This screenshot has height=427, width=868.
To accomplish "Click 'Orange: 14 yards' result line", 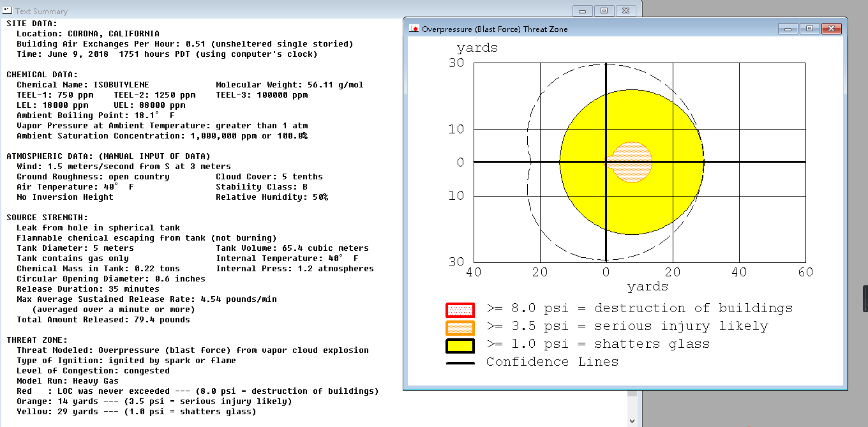I will pos(154,401).
